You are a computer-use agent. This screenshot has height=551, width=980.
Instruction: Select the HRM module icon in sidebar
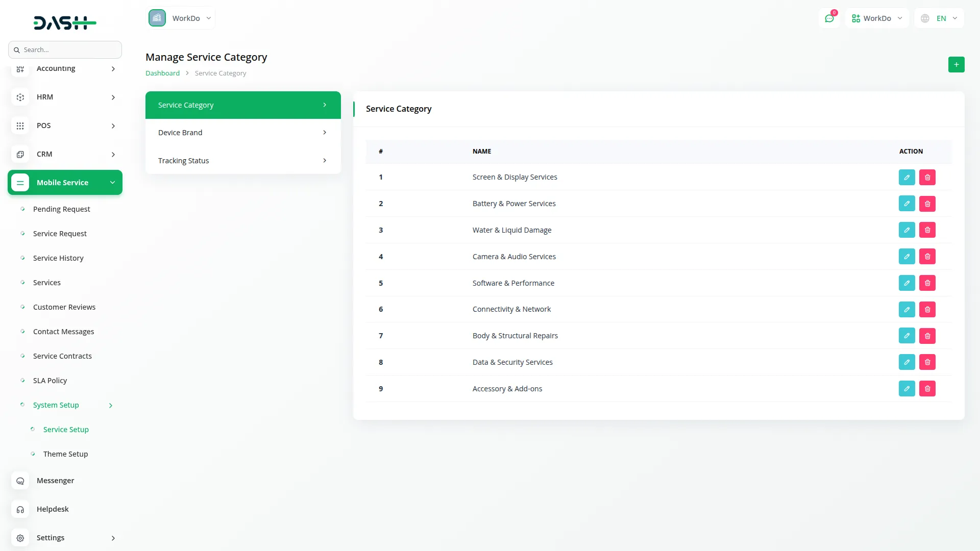(20, 97)
